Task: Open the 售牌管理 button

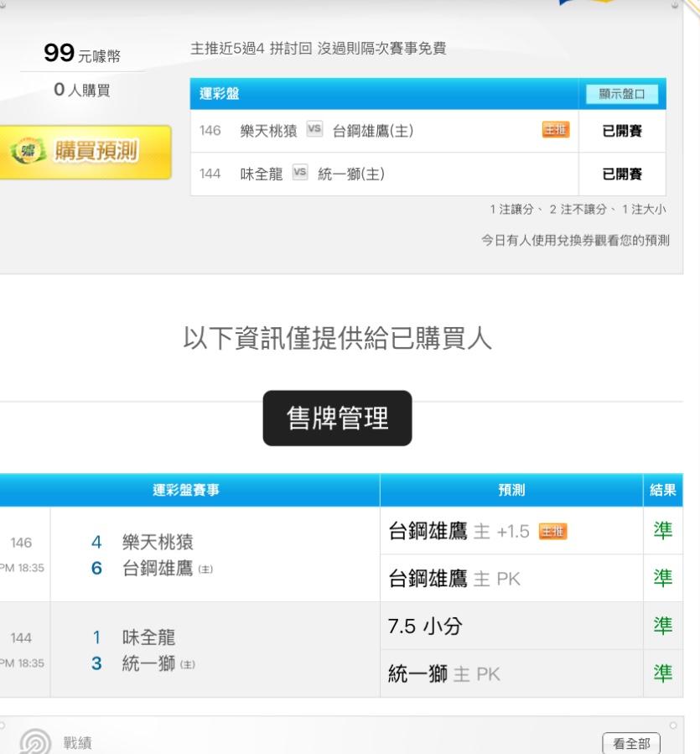Action: point(337,418)
